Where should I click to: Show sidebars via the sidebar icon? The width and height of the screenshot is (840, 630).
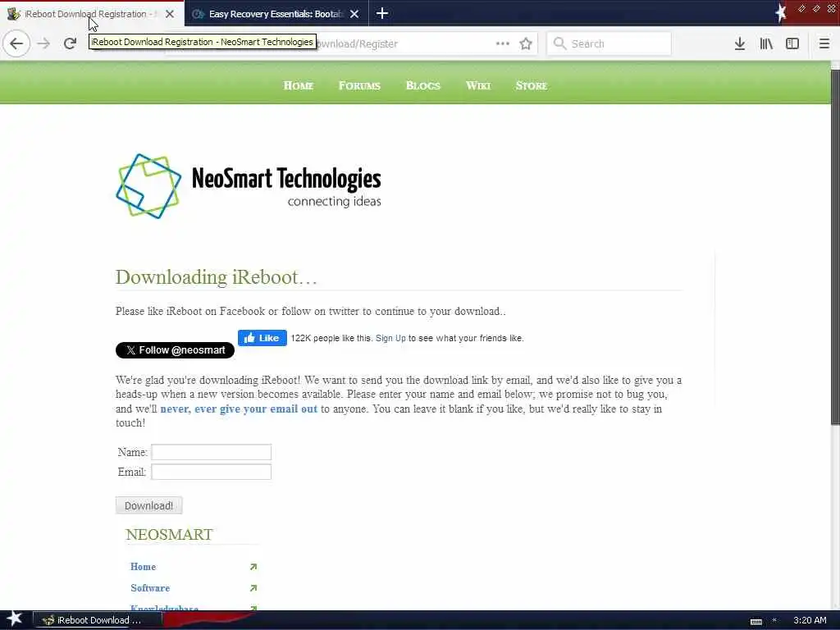pyautogui.click(x=792, y=43)
